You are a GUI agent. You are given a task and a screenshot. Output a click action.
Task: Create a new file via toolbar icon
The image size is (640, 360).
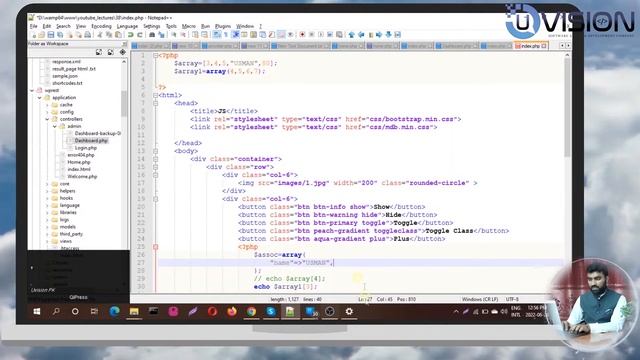(x=34, y=35)
